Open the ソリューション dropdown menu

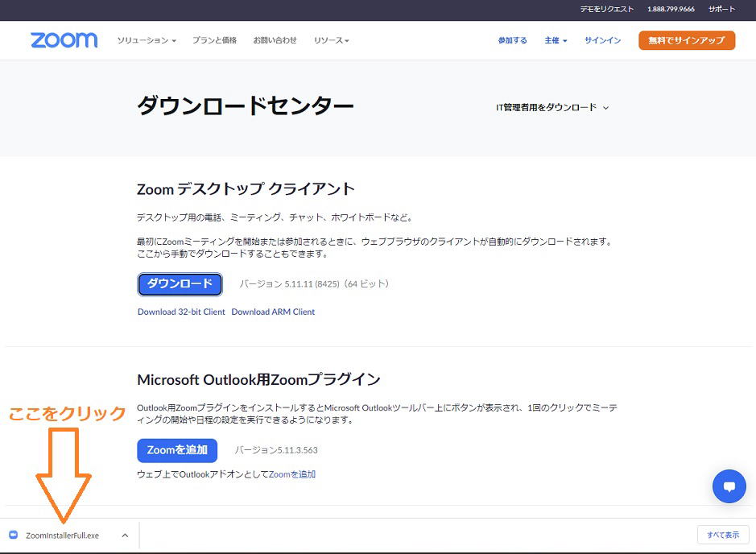click(x=147, y=40)
